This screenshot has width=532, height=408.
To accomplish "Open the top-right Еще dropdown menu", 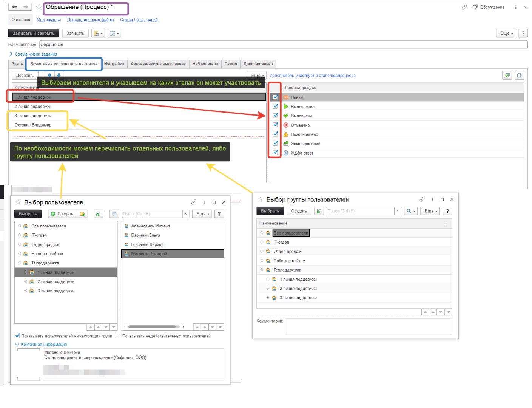I will tap(505, 33).
